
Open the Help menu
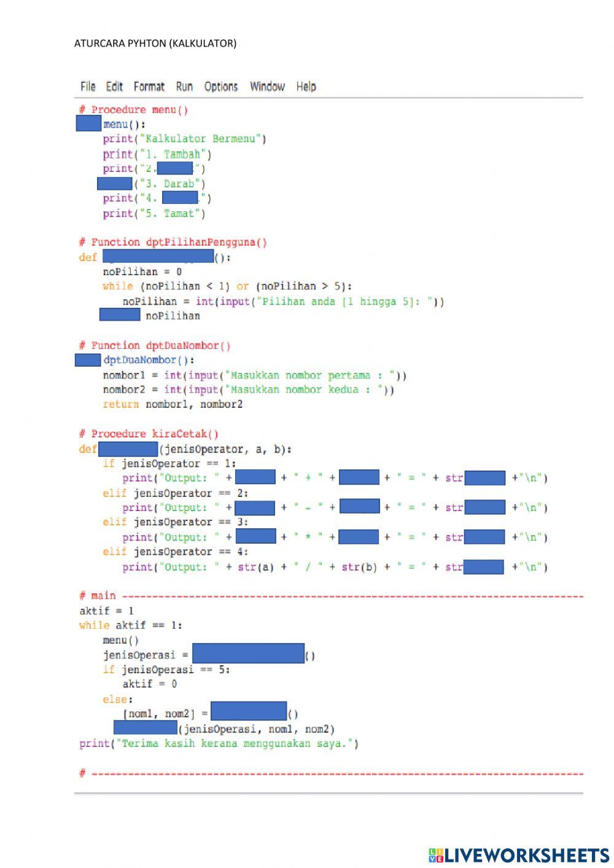click(x=306, y=87)
